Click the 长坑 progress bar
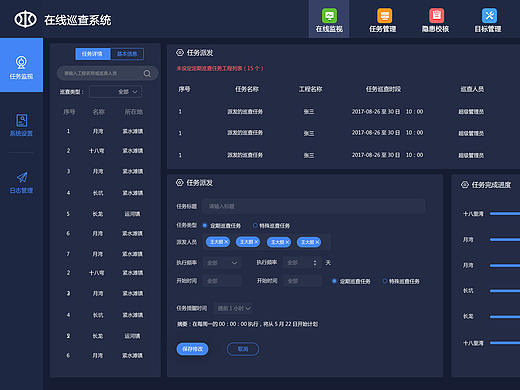Viewport: 520px width, 390px height. 505,291
